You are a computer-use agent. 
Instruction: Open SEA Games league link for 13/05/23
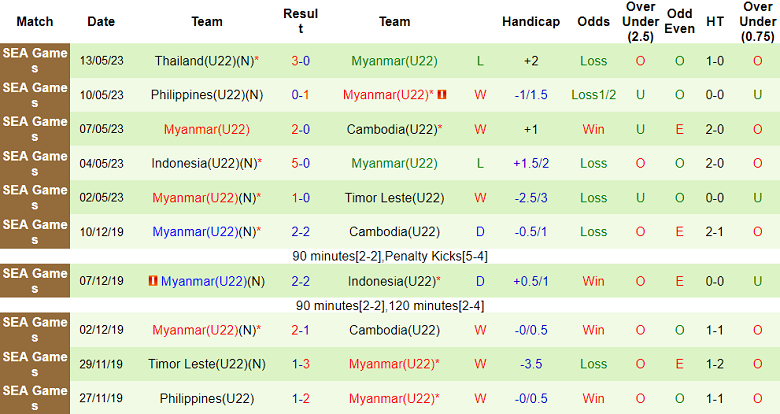pos(36,61)
